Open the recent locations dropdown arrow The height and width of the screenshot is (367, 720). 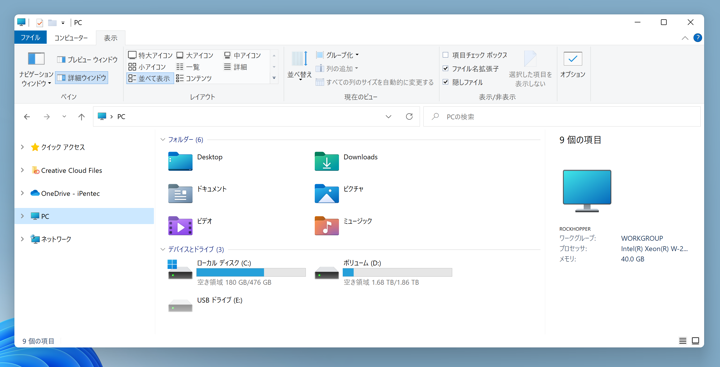coord(64,117)
